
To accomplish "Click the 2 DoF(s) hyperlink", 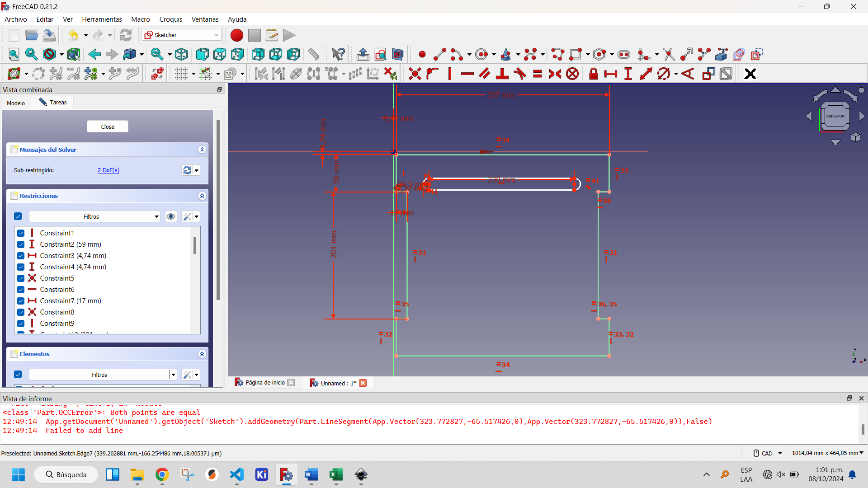I will [x=108, y=170].
